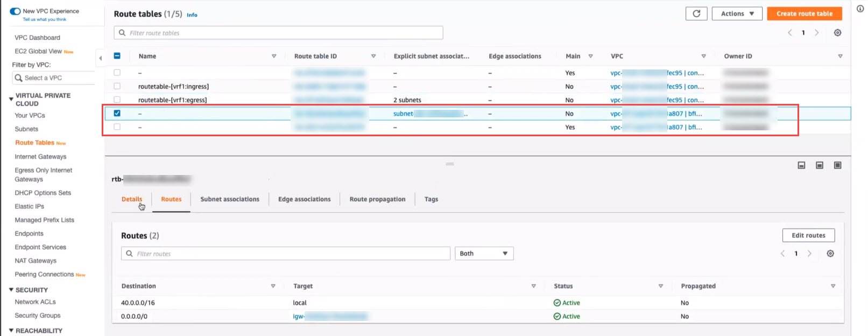Select the first unnamed main route table
868x336 pixels.
117,73
